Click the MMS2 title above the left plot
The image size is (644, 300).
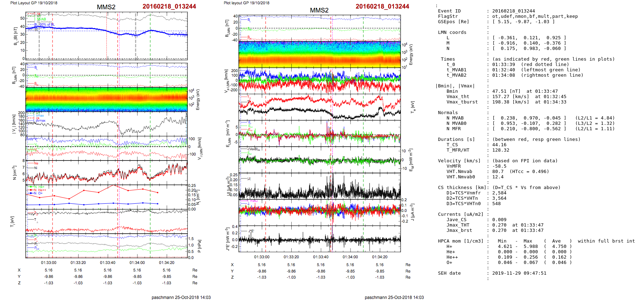tap(106, 7)
